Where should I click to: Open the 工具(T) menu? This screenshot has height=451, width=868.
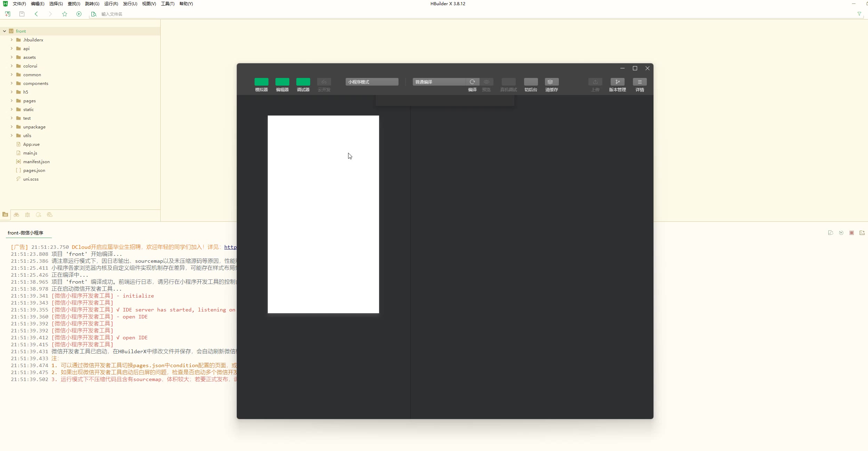[168, 4]
